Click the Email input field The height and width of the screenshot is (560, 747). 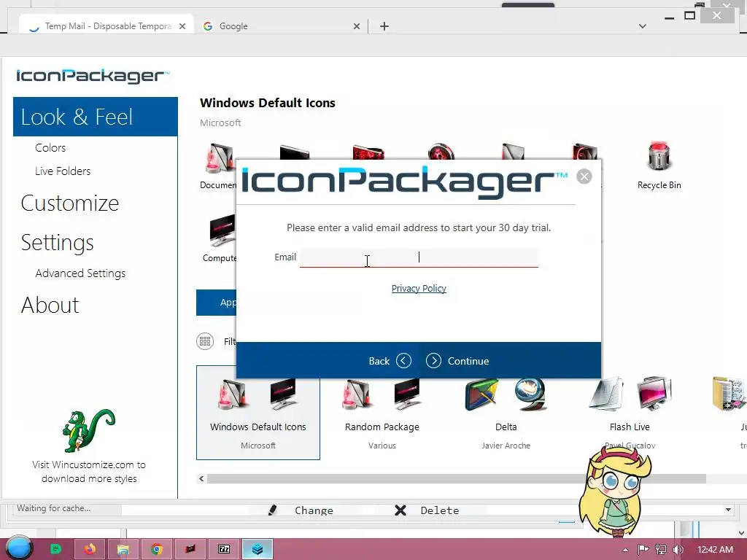(x=419, y=257)
